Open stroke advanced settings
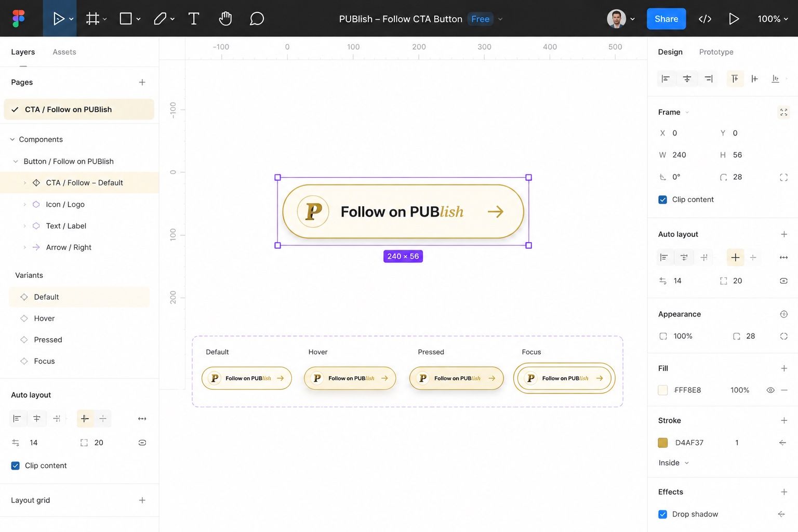The width and height of the screenshot is (798, 532). click(782, 443)
